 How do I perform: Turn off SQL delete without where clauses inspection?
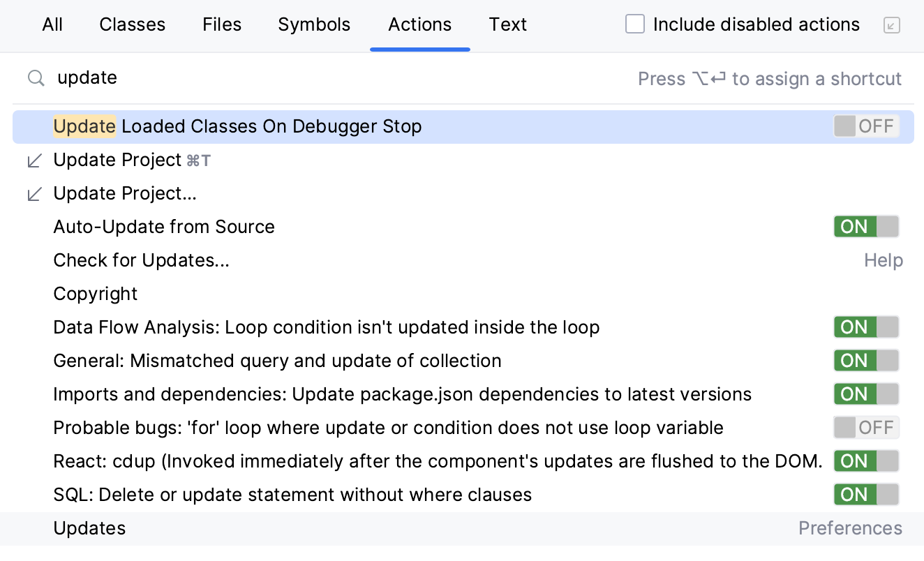866,494
